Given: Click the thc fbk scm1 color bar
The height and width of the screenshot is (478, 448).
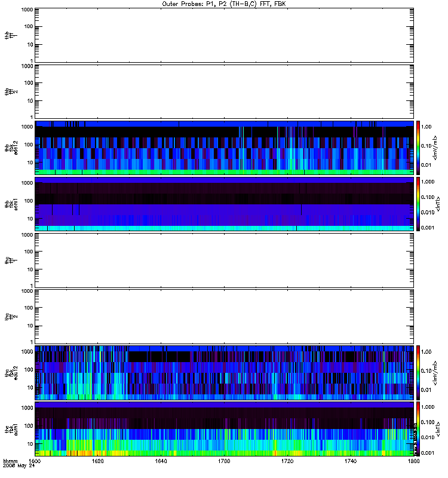Looking at the screenshot, I should (418, 428).
